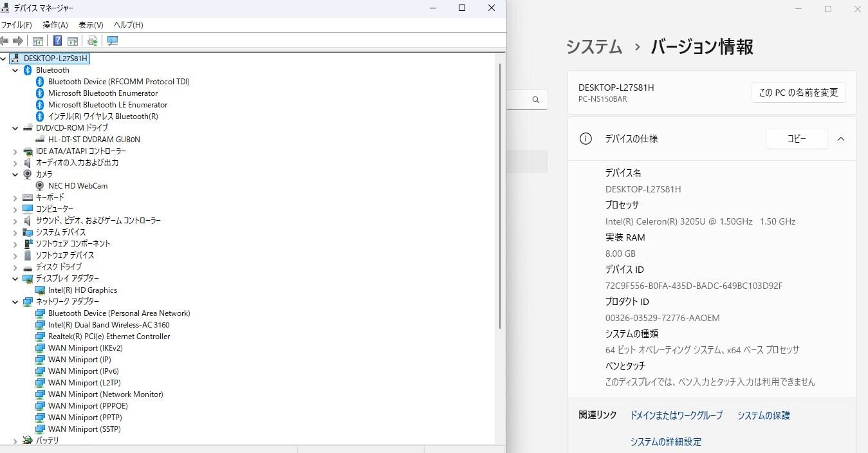Screen dimensions: 868x453
Task: Click the blue Help toolbar icon
Action: coord(57,41)
